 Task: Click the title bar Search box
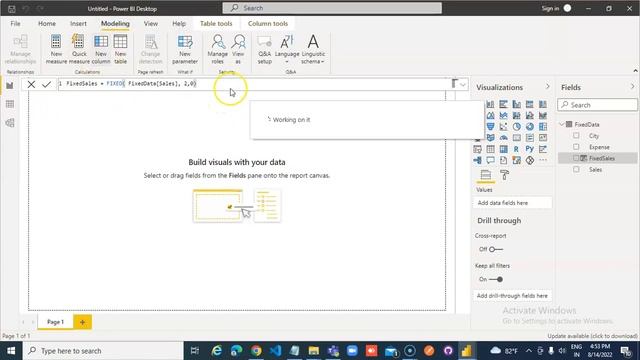pyautogui.click(x=332, y=8)
